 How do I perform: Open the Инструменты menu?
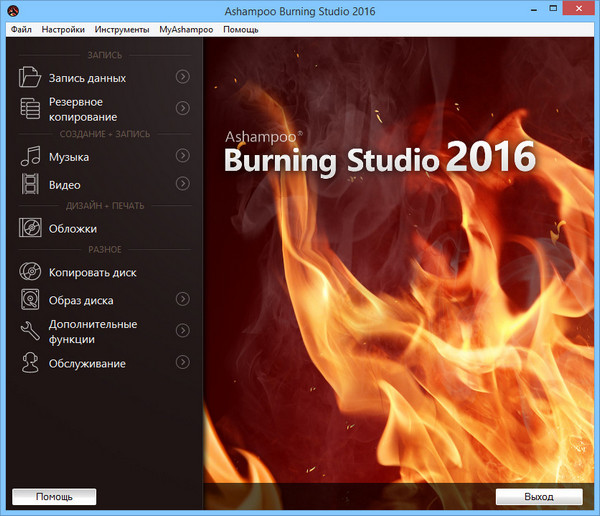click(x=122, y=29)
